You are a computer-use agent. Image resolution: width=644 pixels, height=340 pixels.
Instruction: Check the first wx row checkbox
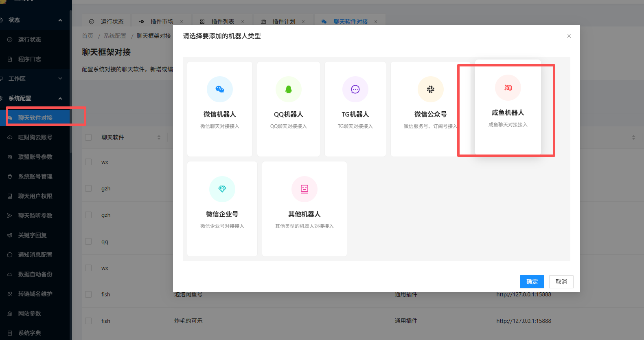coord(88,162)
